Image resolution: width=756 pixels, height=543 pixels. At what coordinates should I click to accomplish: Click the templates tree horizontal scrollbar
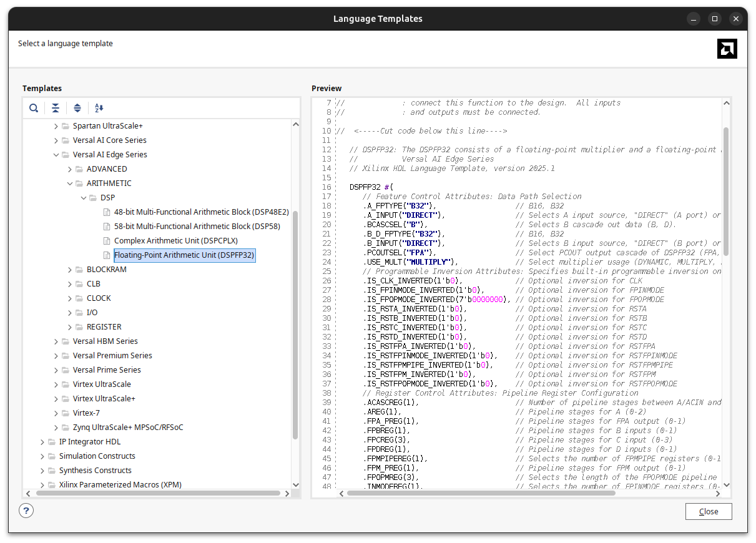(158, 493)
